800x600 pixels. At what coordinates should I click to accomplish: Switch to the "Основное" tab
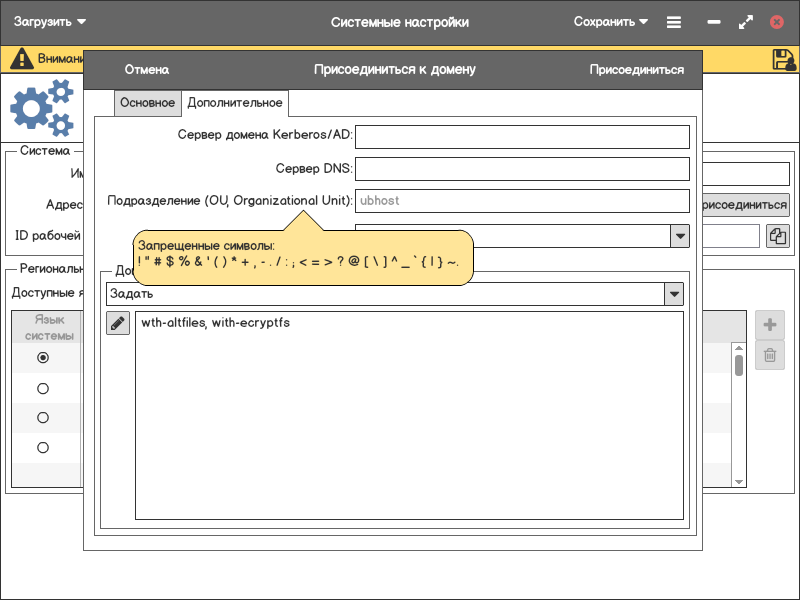[147, 103]
